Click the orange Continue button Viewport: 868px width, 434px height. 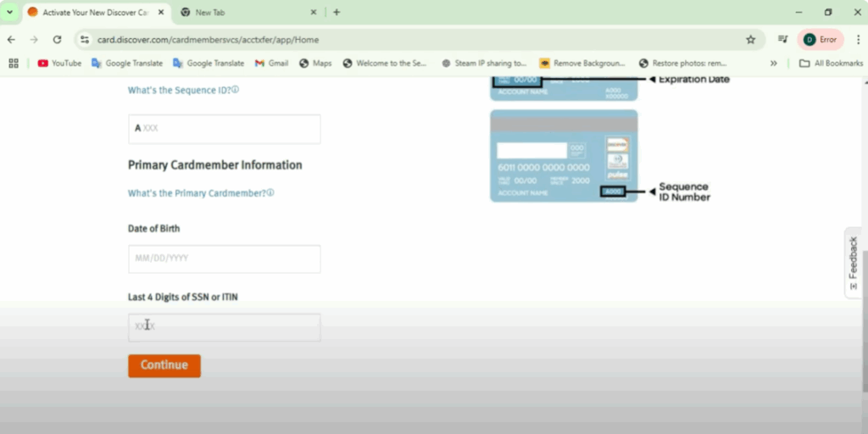click(x=164, y=365)
